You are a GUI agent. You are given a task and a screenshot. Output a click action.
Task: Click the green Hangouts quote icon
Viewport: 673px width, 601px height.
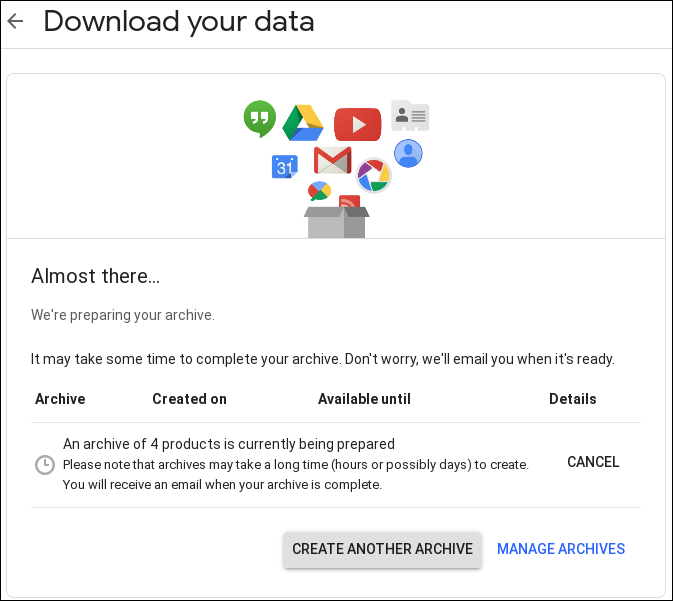[260, 119]
